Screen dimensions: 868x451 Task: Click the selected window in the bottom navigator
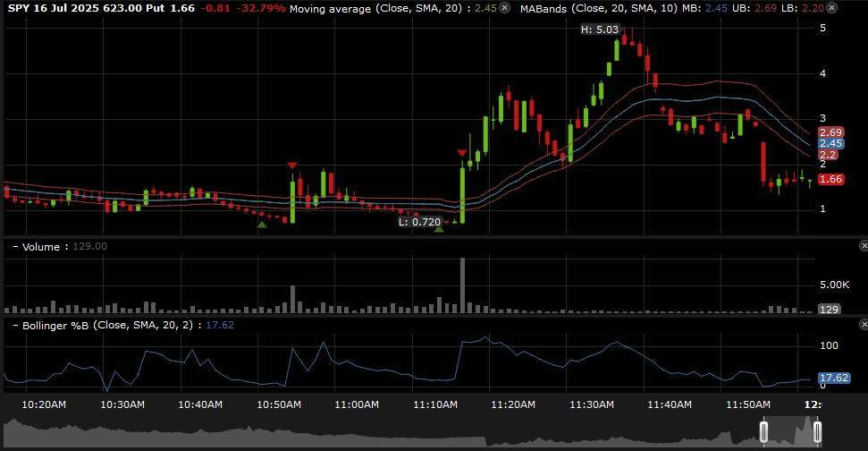(x=790, y=431)
